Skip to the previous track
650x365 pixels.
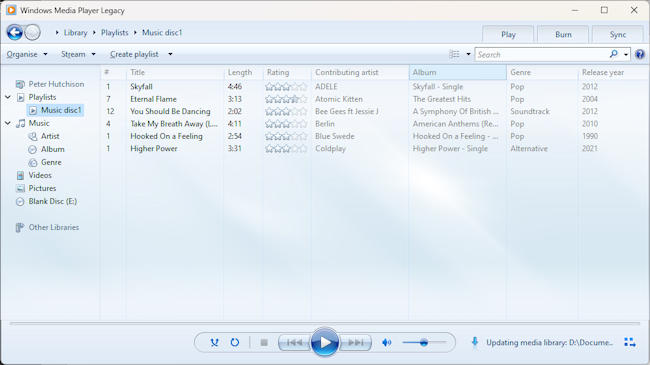coord(294,343)
